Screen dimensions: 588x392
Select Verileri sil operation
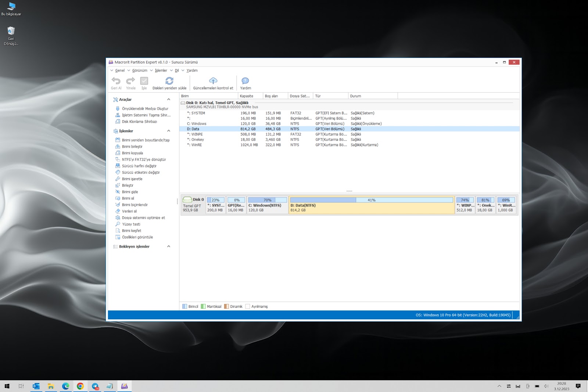pos(129,211)
